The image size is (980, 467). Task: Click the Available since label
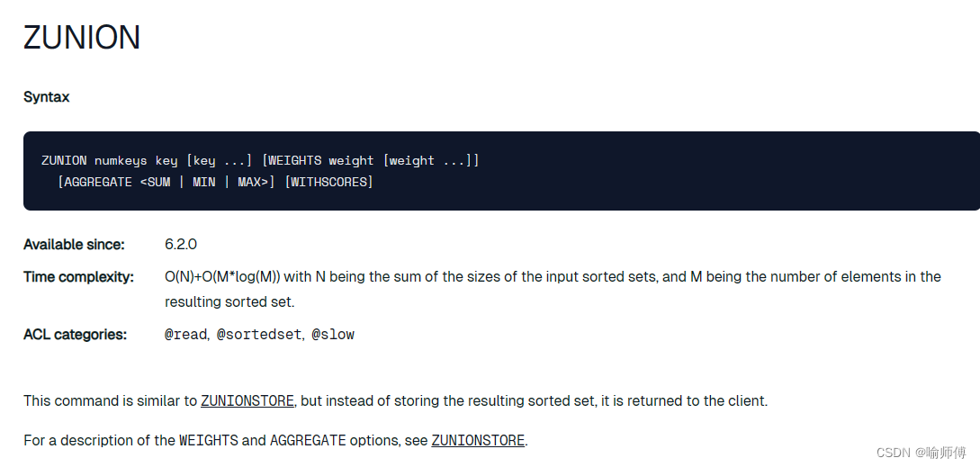(74, 245)
